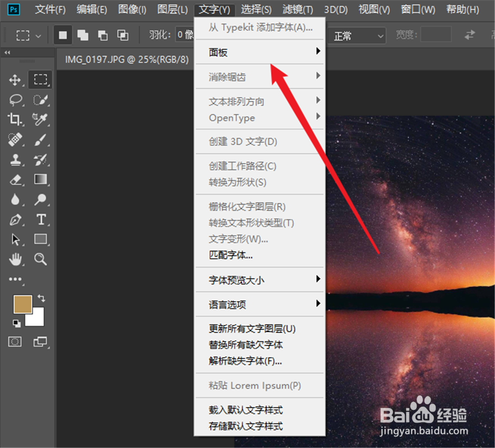Open the 图层(L) menu
This screenshot has width=495, height=448.
pos(173,10)
